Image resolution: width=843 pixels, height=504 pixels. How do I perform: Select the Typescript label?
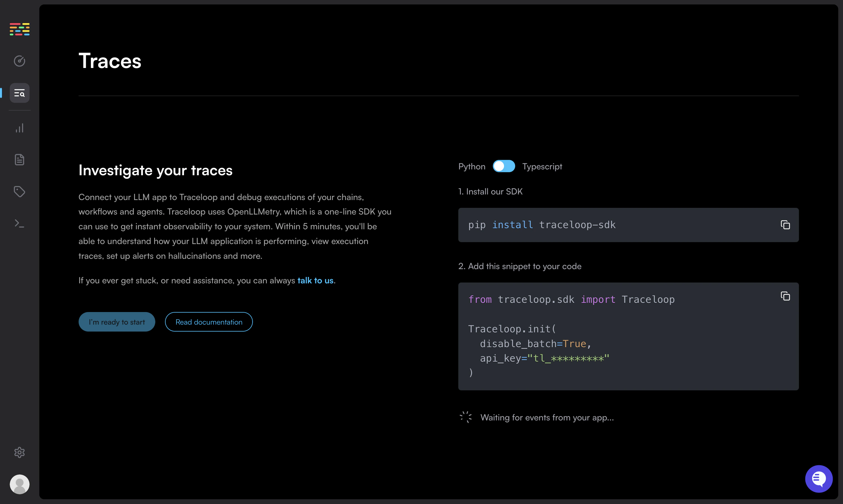pyautogui.click(x=542, y=166)
